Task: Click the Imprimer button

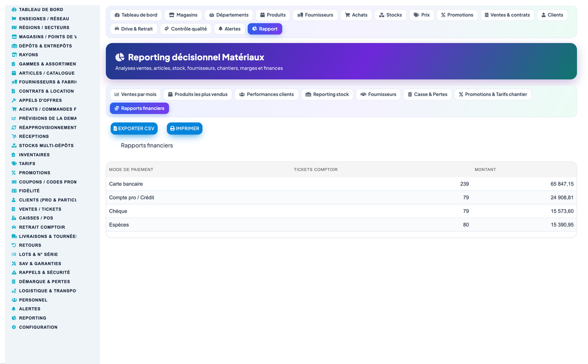Action: coord(185,128)
